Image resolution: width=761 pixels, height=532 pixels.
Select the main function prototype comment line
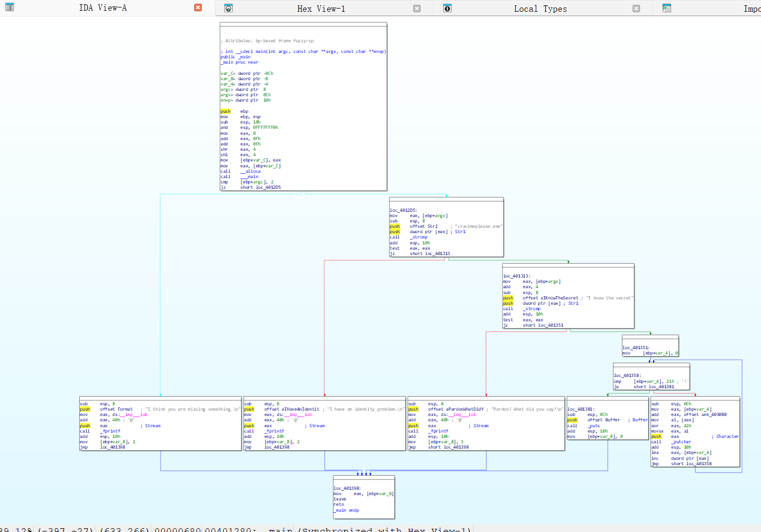[303, 51]
